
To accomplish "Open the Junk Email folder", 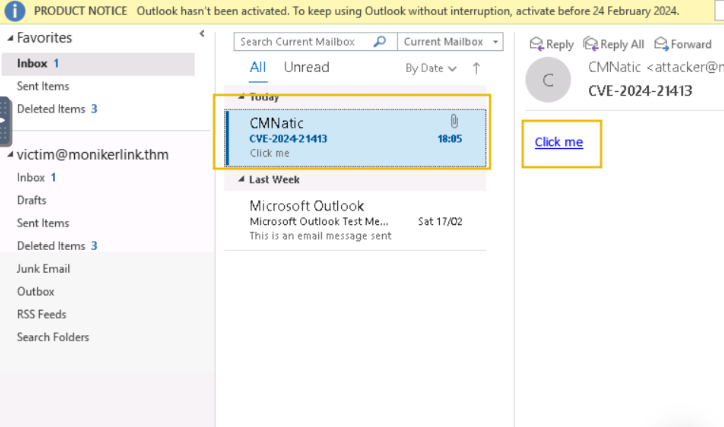I will (x=43, y=269).
